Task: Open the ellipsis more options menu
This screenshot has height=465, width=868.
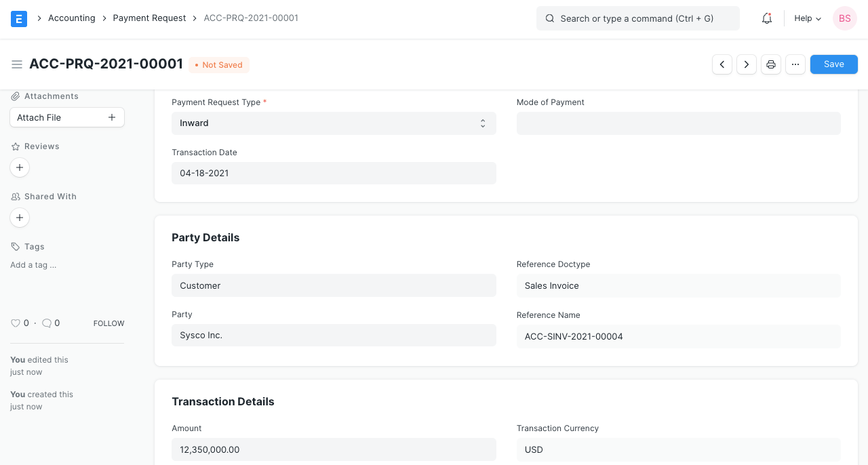Action: 795,64
